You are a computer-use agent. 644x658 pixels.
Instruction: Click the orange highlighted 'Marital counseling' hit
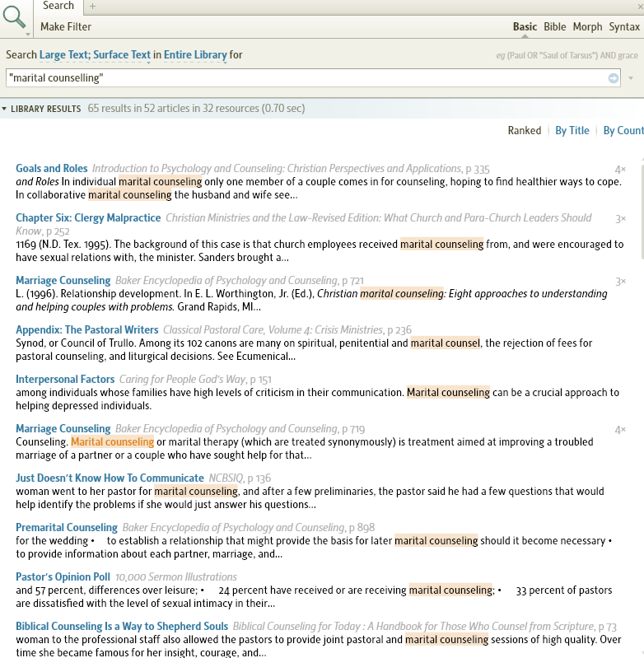[113, 442]
